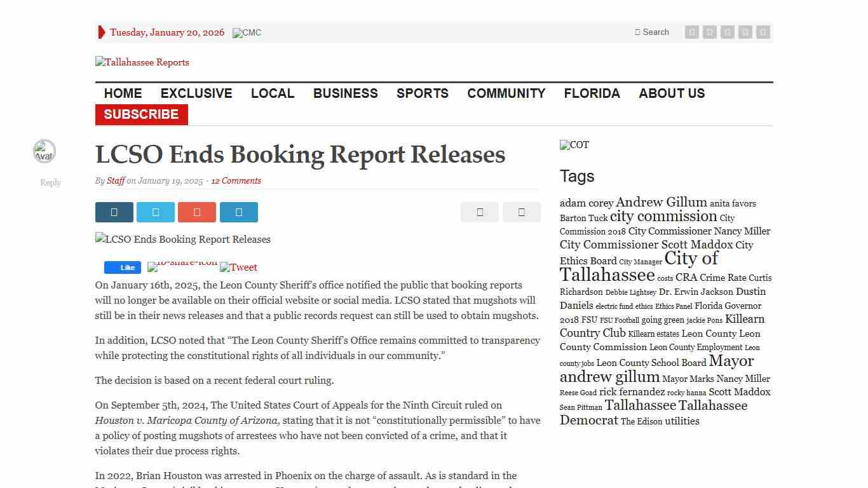Share the article on Twitter
Screen dimensions: 868x488
coord(155,212)
